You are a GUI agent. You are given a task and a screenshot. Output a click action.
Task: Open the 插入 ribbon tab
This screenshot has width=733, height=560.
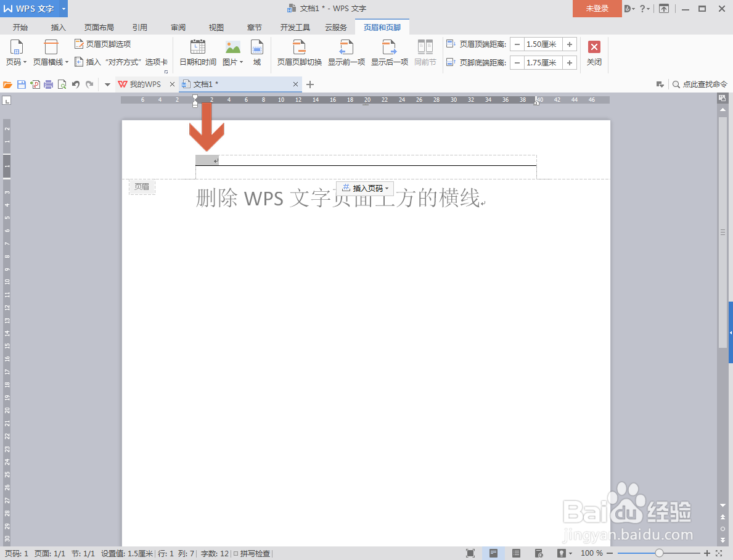[x=59, y=28]
